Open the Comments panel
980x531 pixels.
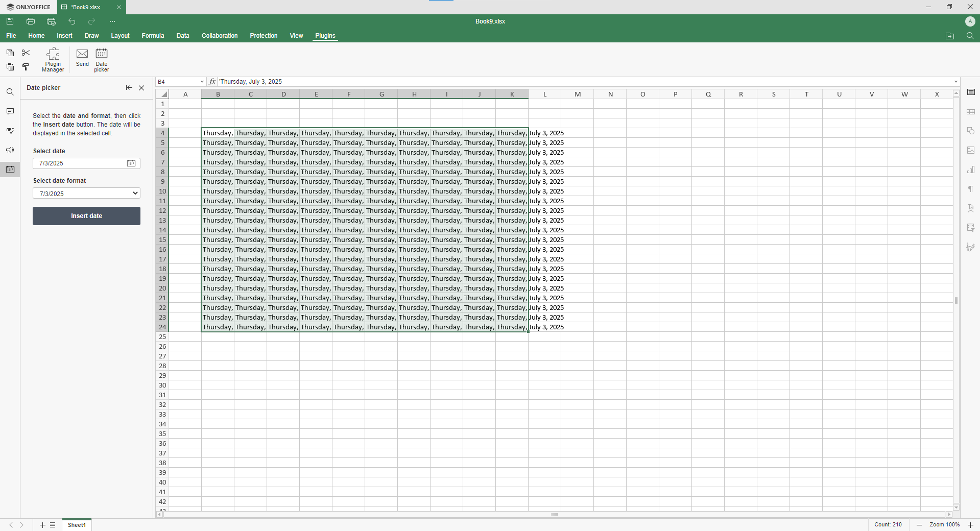pos(10,111)
